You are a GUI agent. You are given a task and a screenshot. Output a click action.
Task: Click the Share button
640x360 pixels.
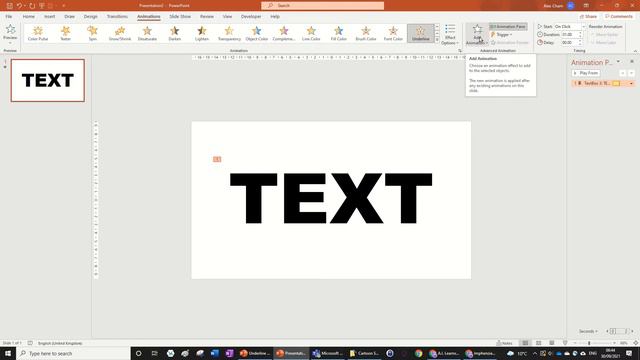click(588, 16)
